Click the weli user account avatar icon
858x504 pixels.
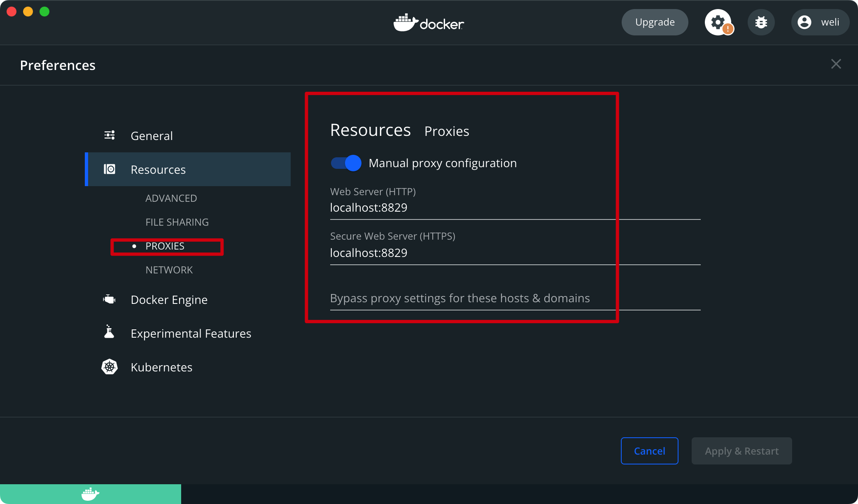click(804, 22)
